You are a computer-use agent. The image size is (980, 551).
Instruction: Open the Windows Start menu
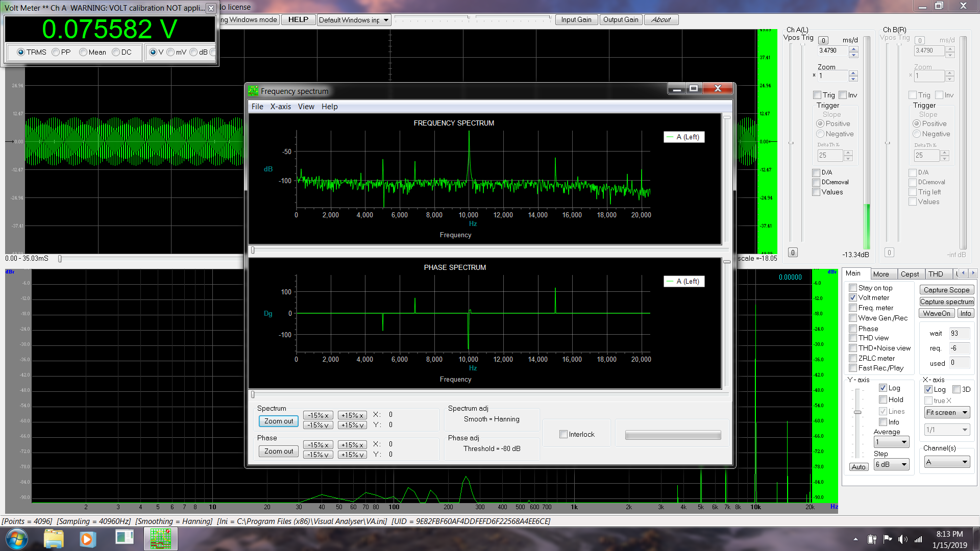[16, 539]
